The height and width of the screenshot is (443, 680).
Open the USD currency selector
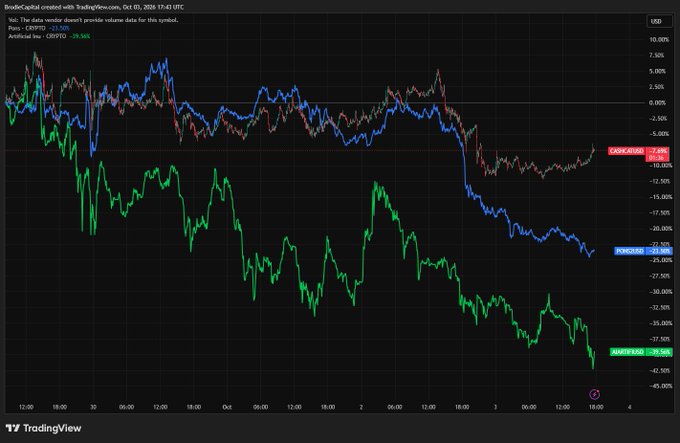point(656,21)
